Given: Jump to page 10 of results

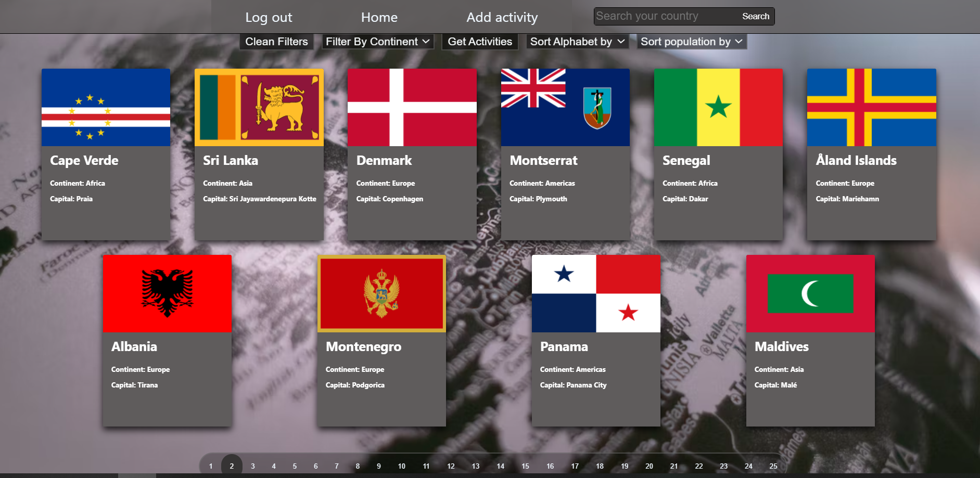Looking at the screenshot, I should (x=401, y=466).
